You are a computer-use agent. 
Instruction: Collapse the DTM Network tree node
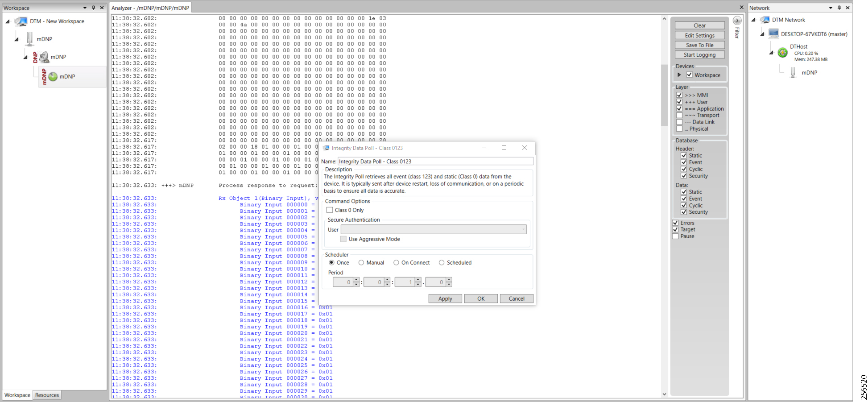pos(753,20)
